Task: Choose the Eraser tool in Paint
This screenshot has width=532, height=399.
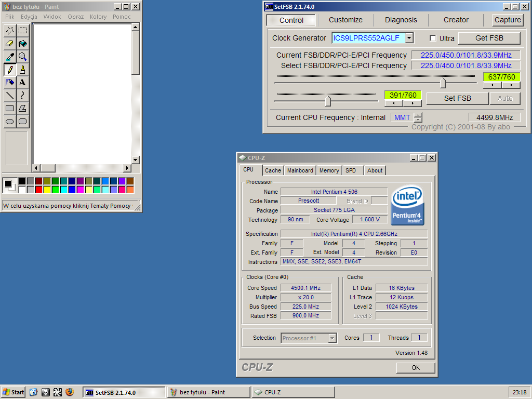Action: click(x=10, y=44)
